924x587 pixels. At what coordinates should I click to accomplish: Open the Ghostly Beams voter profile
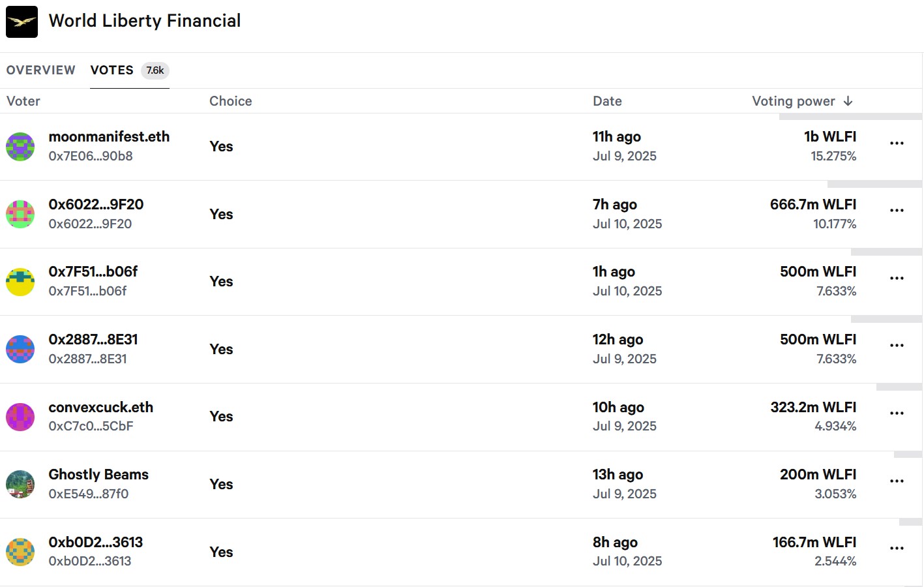pos(98,475)
